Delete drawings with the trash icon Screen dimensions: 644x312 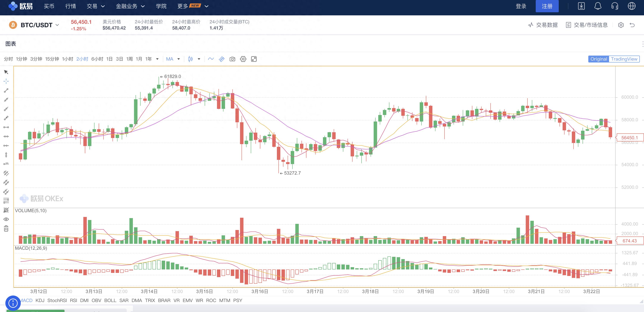click(6, 228)
